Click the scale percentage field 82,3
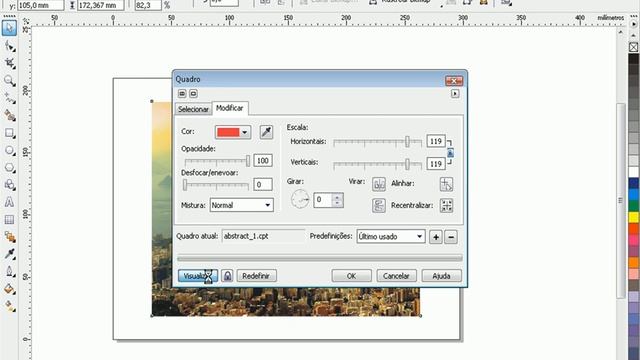Image resolution: width=640 pixels, height=360 pixels. [148, 5]
